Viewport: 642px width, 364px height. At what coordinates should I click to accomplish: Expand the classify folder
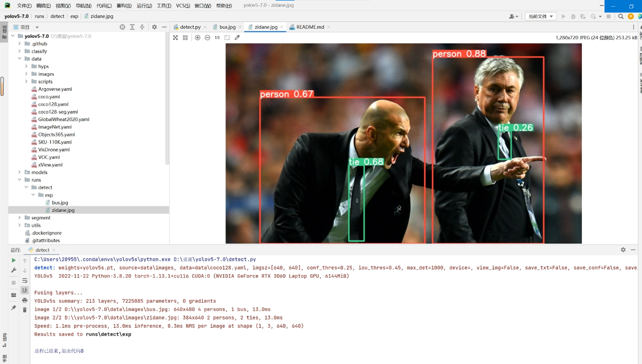[19, 51]
